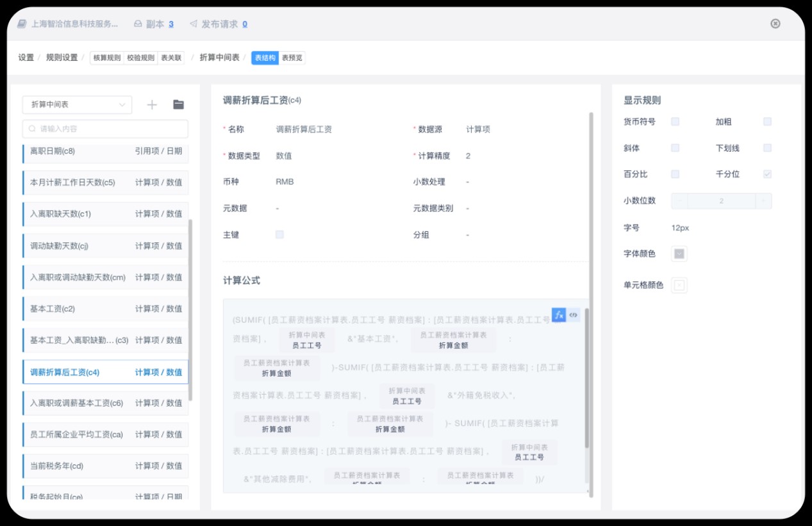Increase 小数位数 with plus stepper
This screenshot has width=812, height=526.
pos(763,201)
